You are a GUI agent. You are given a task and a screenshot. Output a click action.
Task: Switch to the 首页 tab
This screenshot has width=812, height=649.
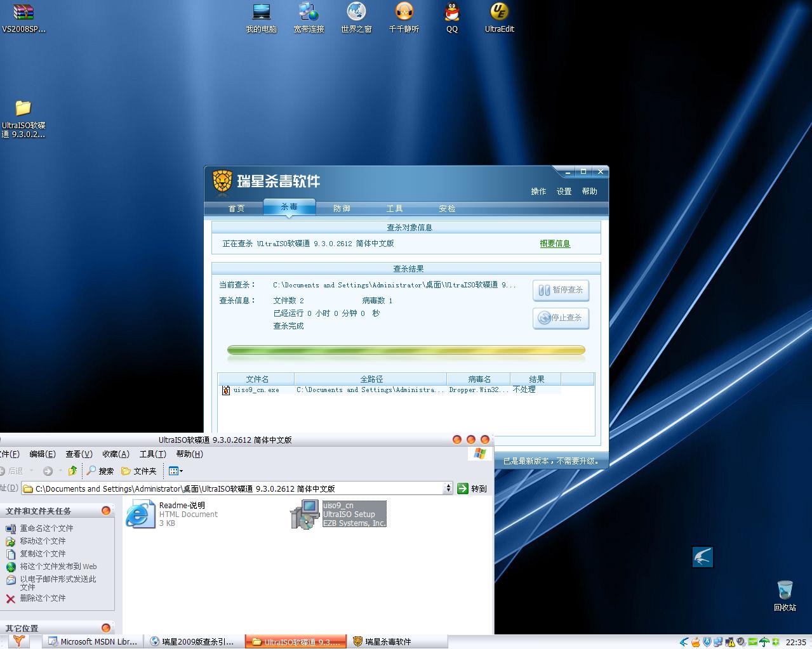[x=236, y=208]
